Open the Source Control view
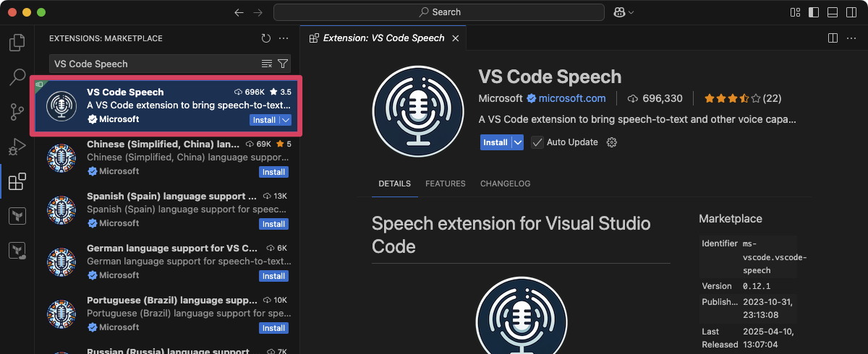Image resolution: width=868 pixels, height=354 pixels. pos(17,111)
